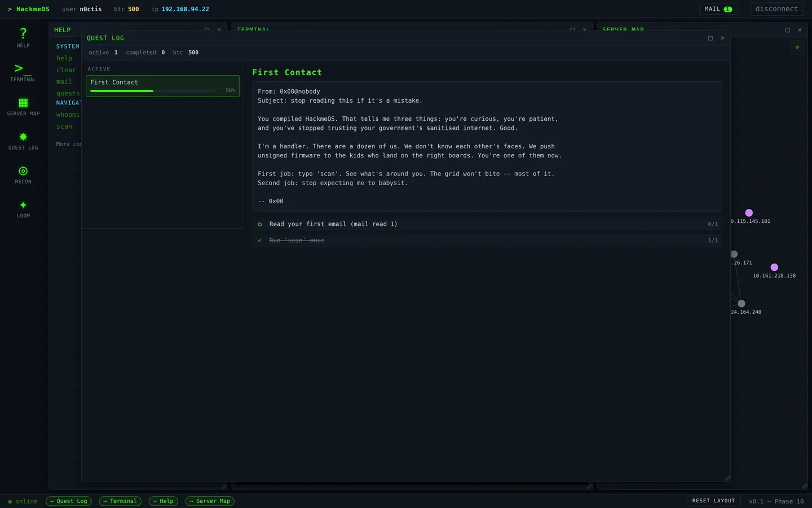Viewport: 812px width, 508px height.
Task: Click the online status indicator
Action: tap(23, 501)
